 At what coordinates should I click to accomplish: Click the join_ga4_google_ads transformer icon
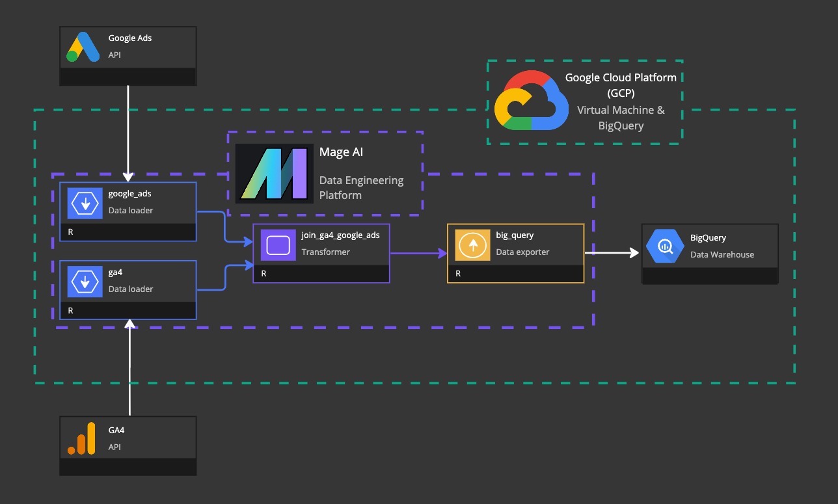tap(278, 245)
